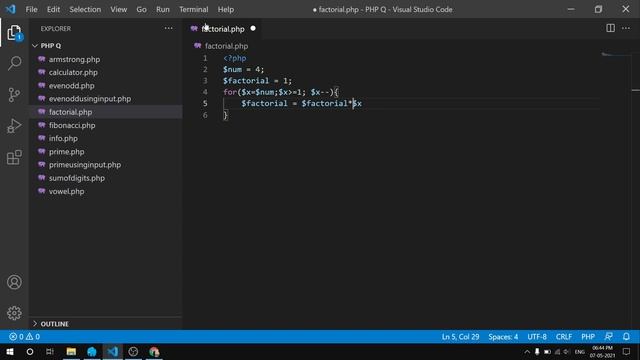This screenshot has height=360, width=640.
Task: Open the Run and Debug view
Action: tap(14, 126)
